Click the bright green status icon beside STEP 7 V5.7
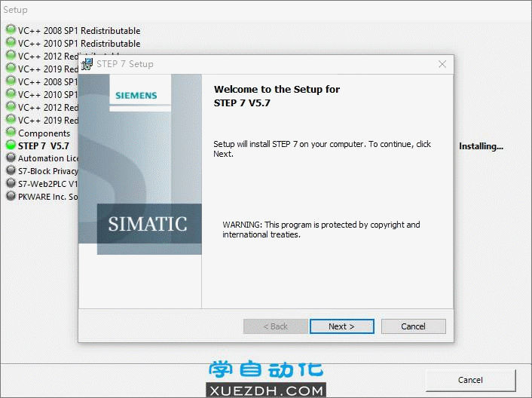The width and height of the screenshot is (532, 398). pos(11,145)
